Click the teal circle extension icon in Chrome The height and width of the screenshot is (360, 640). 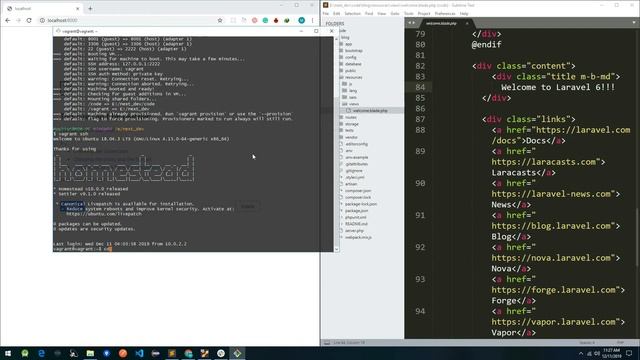point(265,20)
